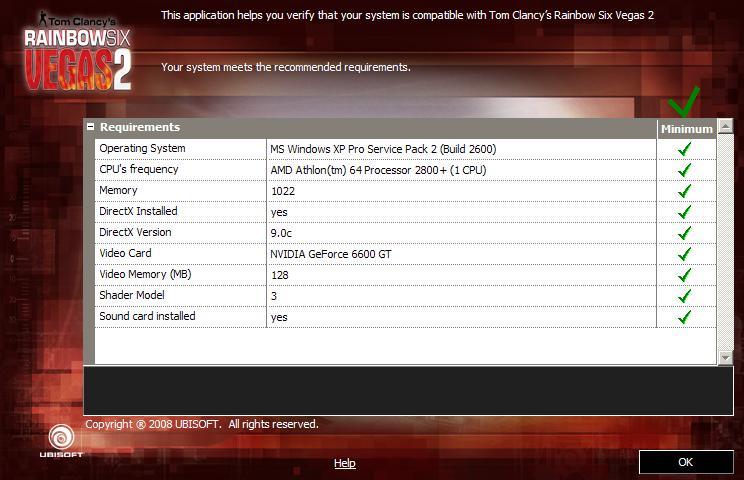
Task: Select the Video Card label
Action: [x=125, y=253]
